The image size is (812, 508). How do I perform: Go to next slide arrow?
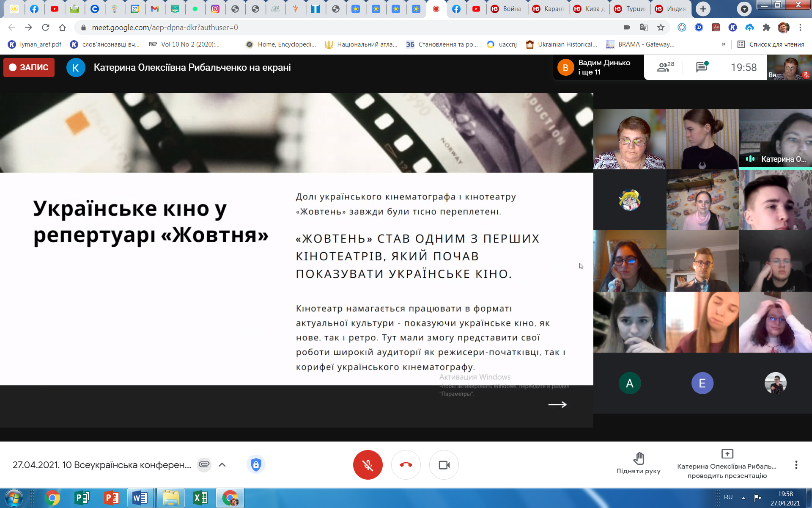point(557,405)
